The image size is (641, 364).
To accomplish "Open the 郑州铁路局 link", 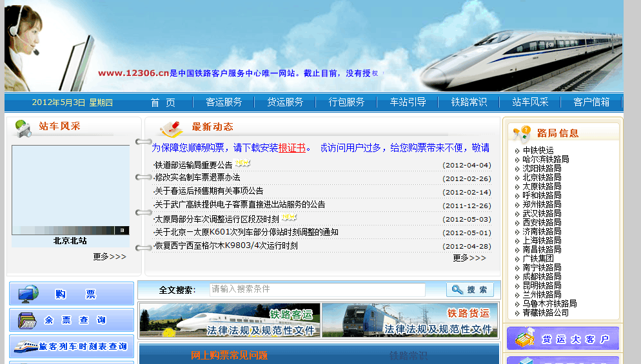I will pyautogui.click(x=542, y=204).
